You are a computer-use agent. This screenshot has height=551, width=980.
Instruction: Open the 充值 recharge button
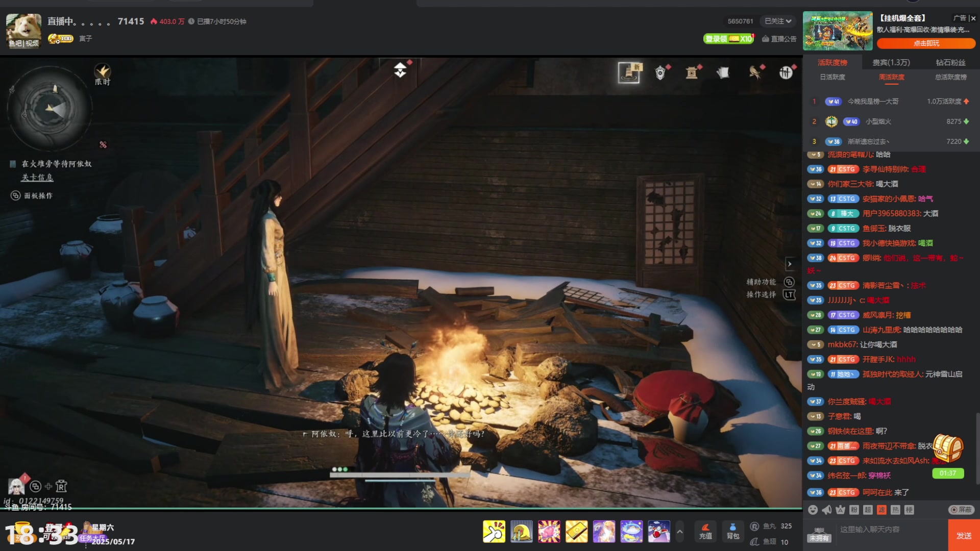pyautogui.click(x=705, y=531)
